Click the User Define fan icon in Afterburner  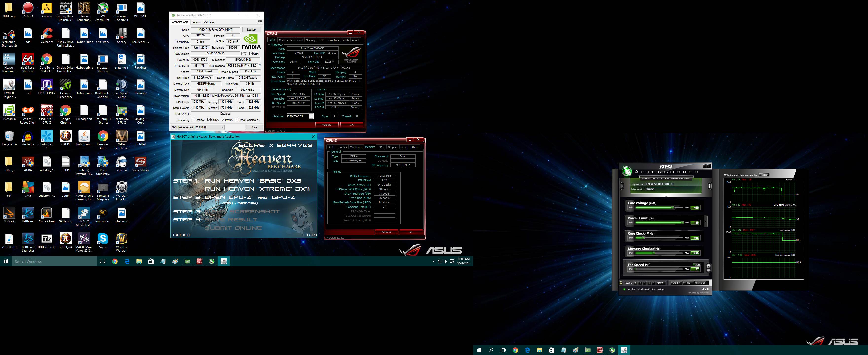pyautogui.click(x=708, y=267)
